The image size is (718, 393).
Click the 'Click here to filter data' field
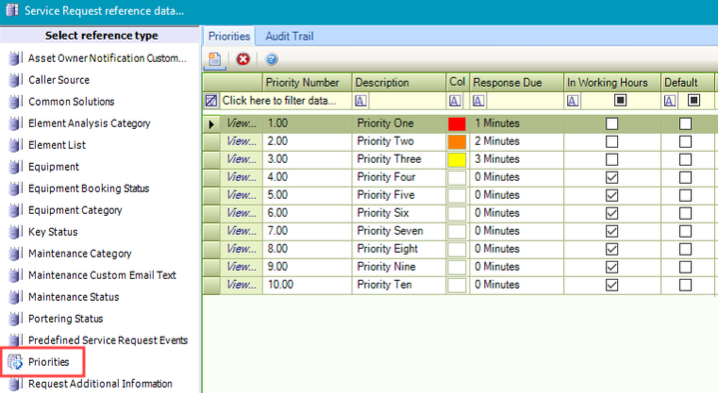point(279,101)
